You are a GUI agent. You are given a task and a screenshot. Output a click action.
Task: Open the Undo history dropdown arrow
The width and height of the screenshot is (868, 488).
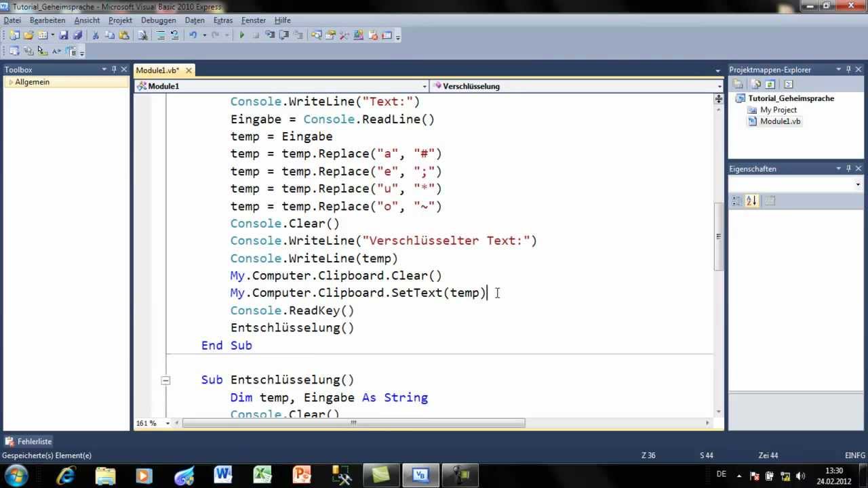[204, 35]
